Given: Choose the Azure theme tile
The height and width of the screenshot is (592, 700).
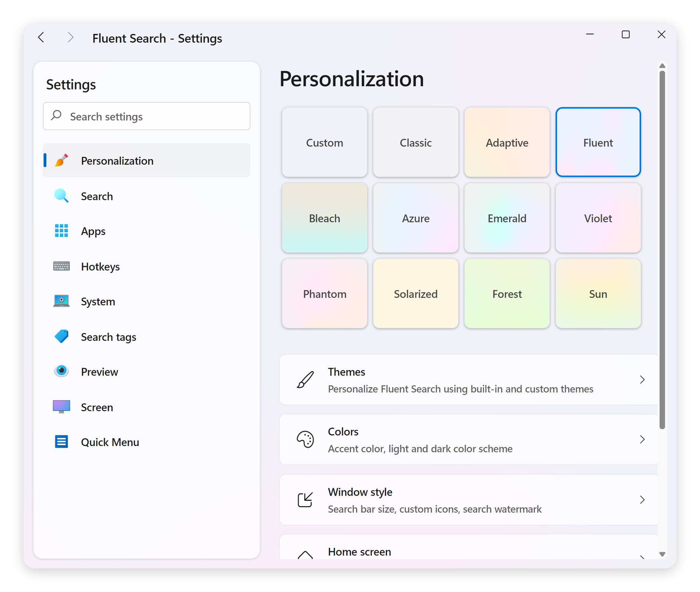Looking at the screenshot, I should click(x=416, y=218).
